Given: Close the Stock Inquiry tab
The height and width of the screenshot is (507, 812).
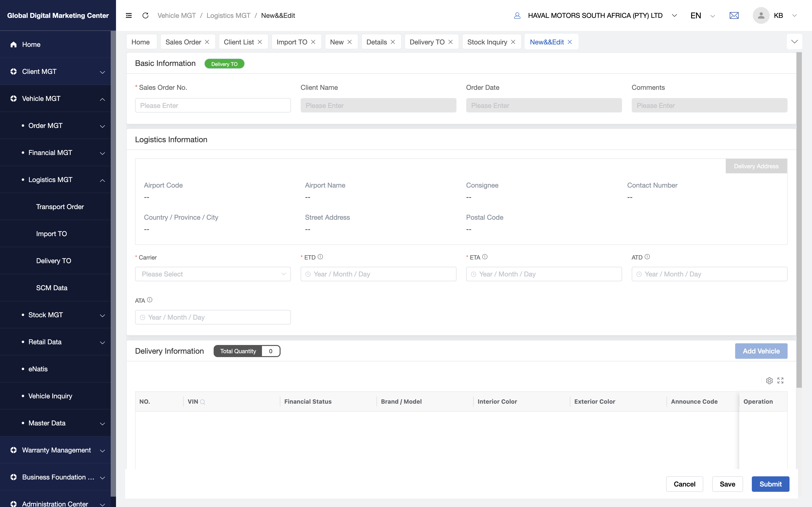Looking at the screenshot, I should [513, 42].
